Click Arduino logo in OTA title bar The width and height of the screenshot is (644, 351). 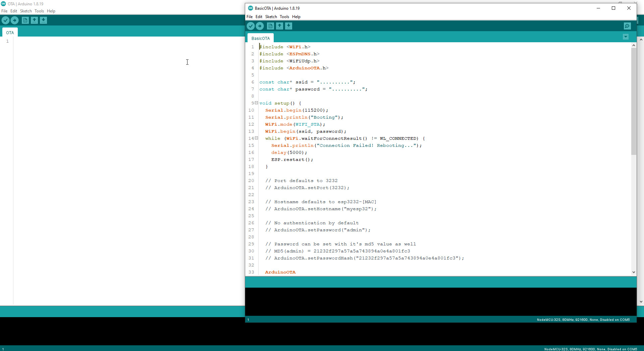click(3, 4)
